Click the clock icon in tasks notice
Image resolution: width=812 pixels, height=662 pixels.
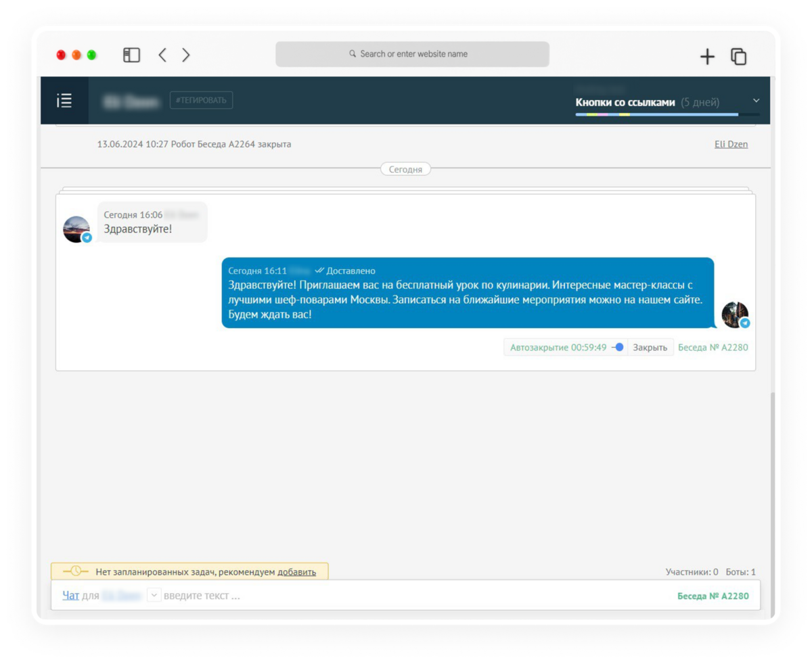(75, 571)
